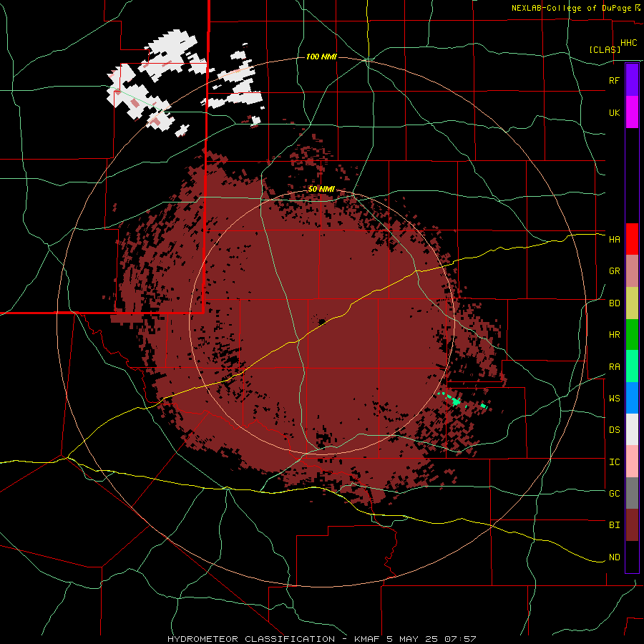Select the BD yellow legend swatch
Image resolution: width=644 pixels, height=644 pixels.
(x=632, y=303)
